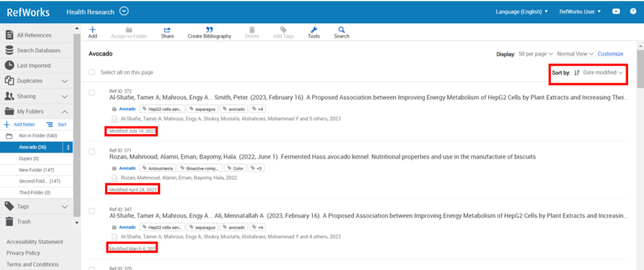This screenshot has height=270, width=644.
Task: Tick checkbox for Ref ID 372
Action: (92, 93)
